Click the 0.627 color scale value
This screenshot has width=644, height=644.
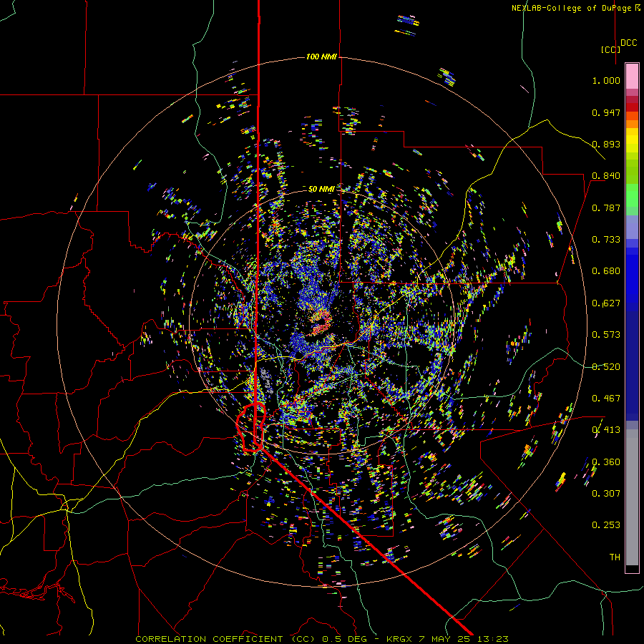pos(606,303)
